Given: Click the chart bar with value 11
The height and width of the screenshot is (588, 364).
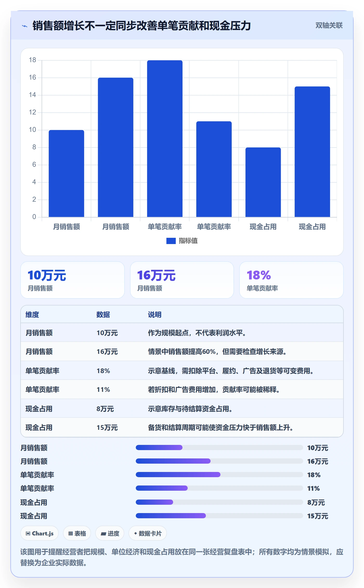Looking at the screenshot, I should tap(214, 169).
